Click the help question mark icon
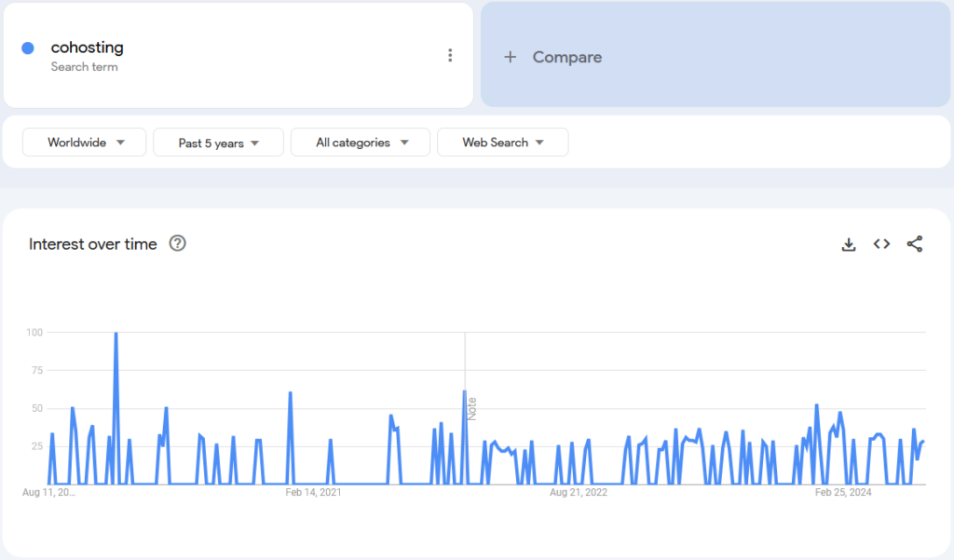 177,243
